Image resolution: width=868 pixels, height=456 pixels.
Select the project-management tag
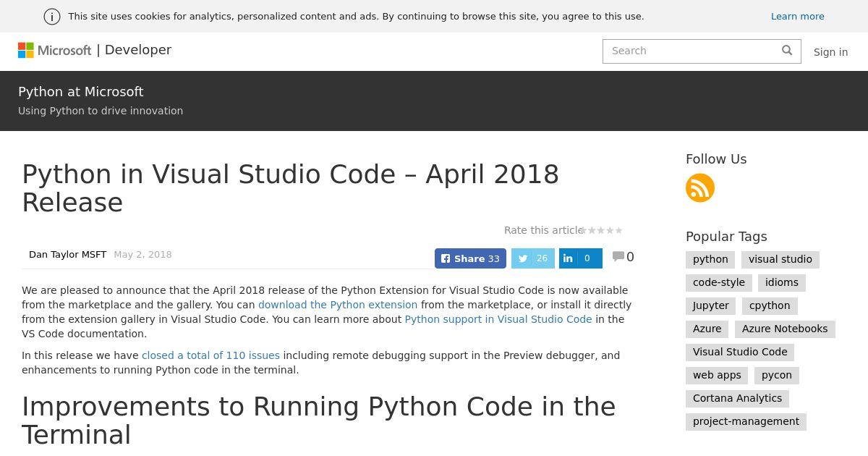(746, 421)
